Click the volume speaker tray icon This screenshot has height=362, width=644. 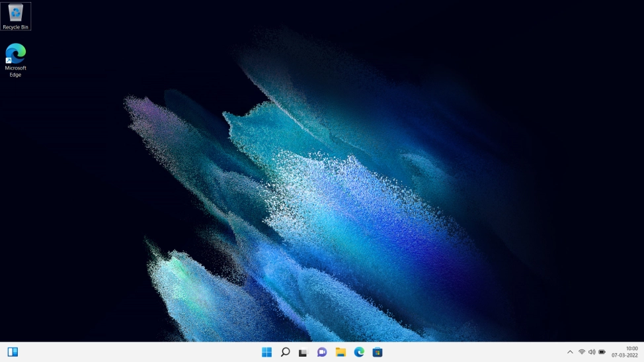(592, 352)
